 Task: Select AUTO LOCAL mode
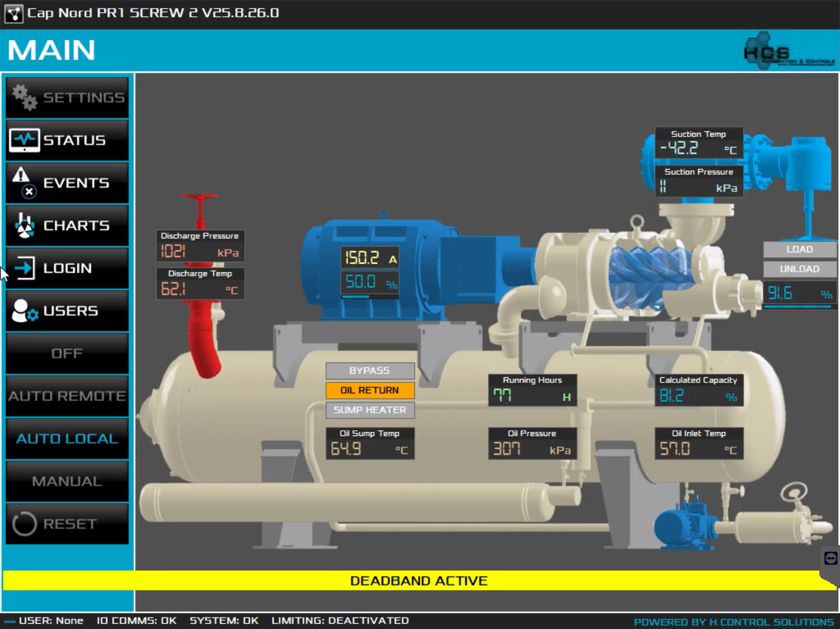(67, 438)
